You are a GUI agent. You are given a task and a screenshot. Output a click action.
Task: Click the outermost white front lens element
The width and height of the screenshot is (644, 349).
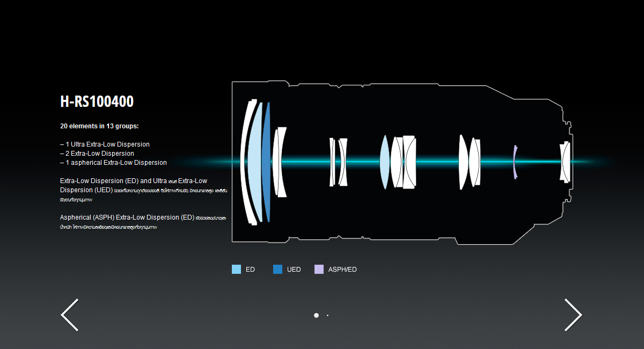245,161
